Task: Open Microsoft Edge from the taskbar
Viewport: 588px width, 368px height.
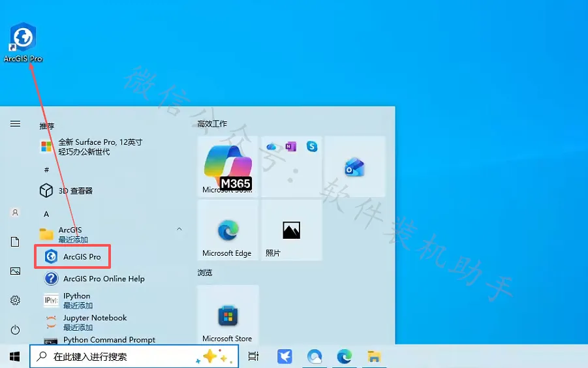Action: tap(344, 356)
